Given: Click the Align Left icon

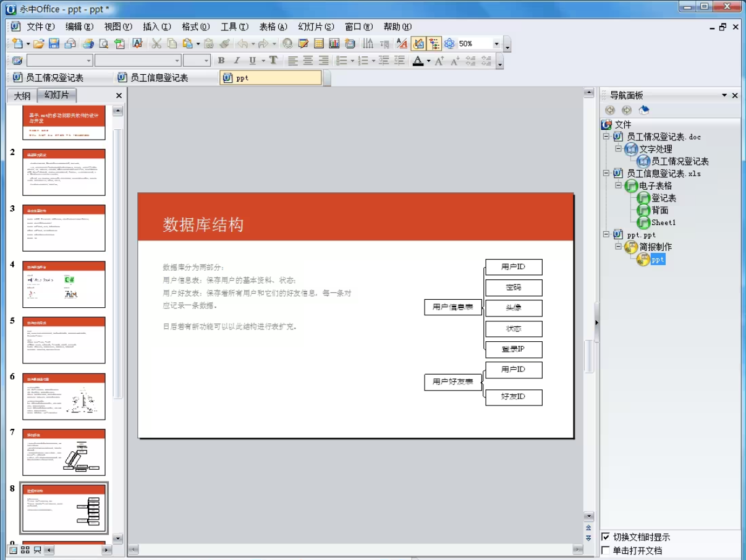Looking at the screenshot, I should point(292,61).
